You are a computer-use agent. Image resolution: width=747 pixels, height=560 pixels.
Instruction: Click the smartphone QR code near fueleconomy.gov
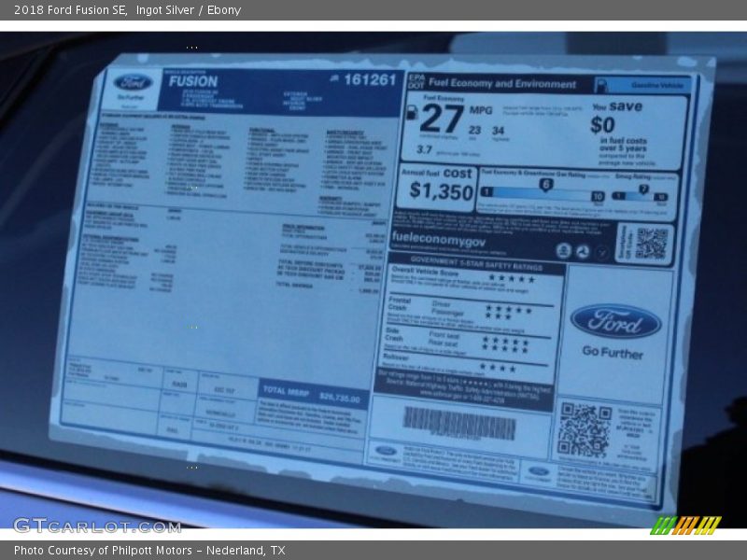pos(650,244)
